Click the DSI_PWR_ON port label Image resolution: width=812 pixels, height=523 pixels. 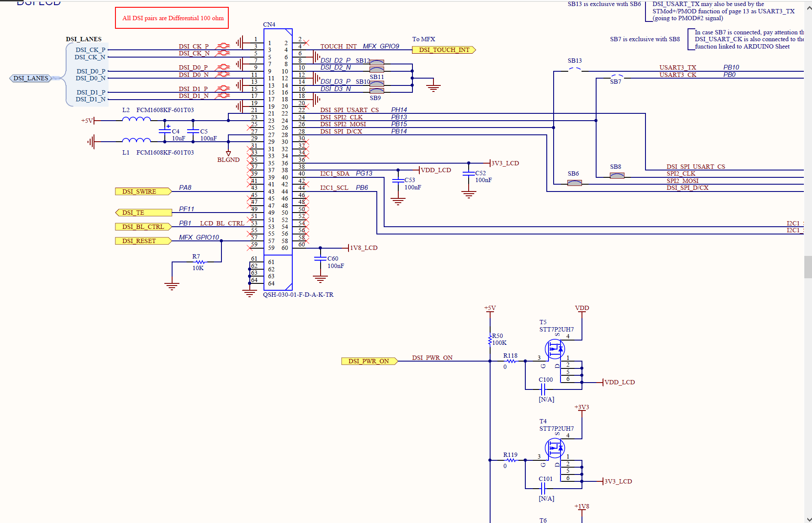[x=369, y=361]
